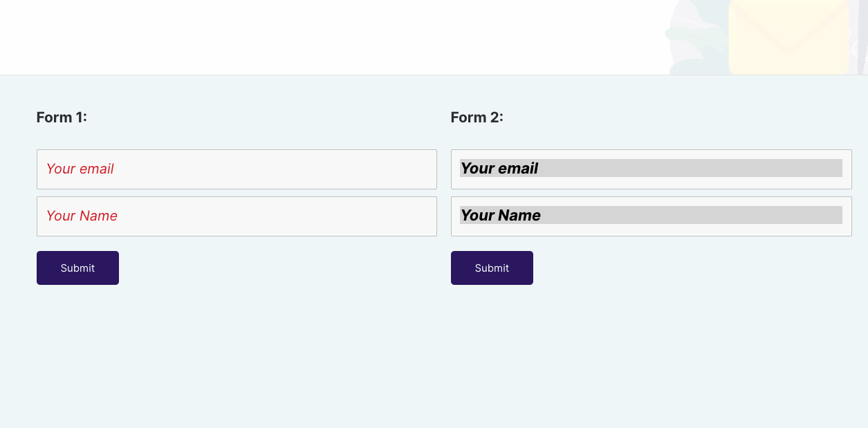This screenshot has height=428, width=868.
Task: Click the Your Name field in Form 1
Action: 237,216
